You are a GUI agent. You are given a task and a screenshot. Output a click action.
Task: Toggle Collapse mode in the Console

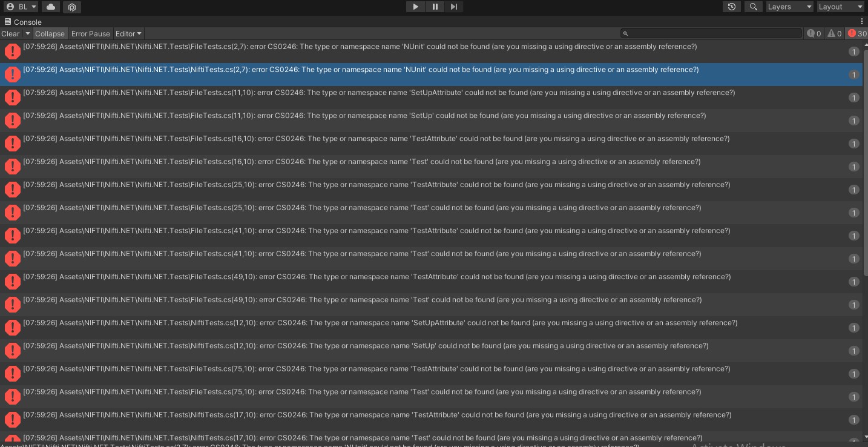coord(50,34)
